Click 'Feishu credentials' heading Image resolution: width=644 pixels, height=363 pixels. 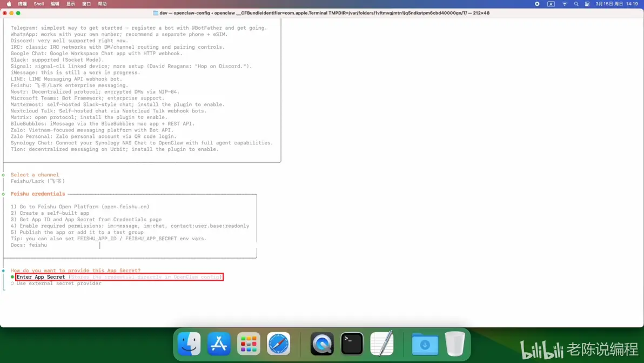click(38, 194)
